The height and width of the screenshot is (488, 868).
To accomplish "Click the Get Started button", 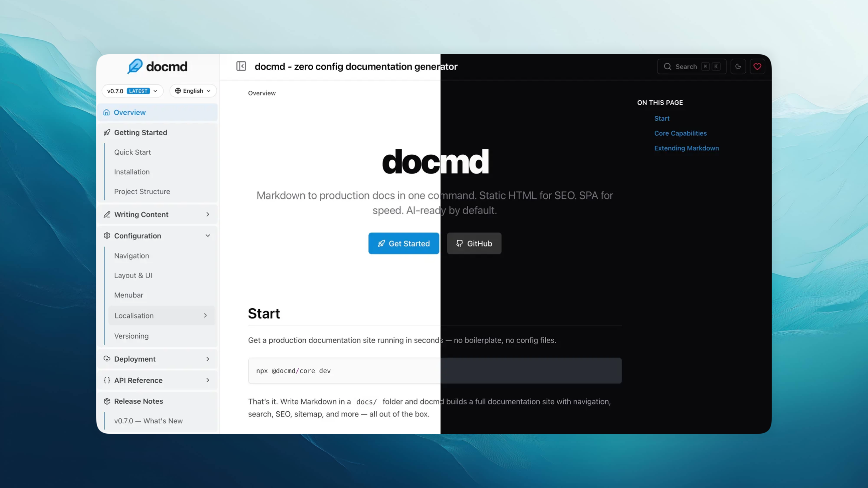I will 404,243.
